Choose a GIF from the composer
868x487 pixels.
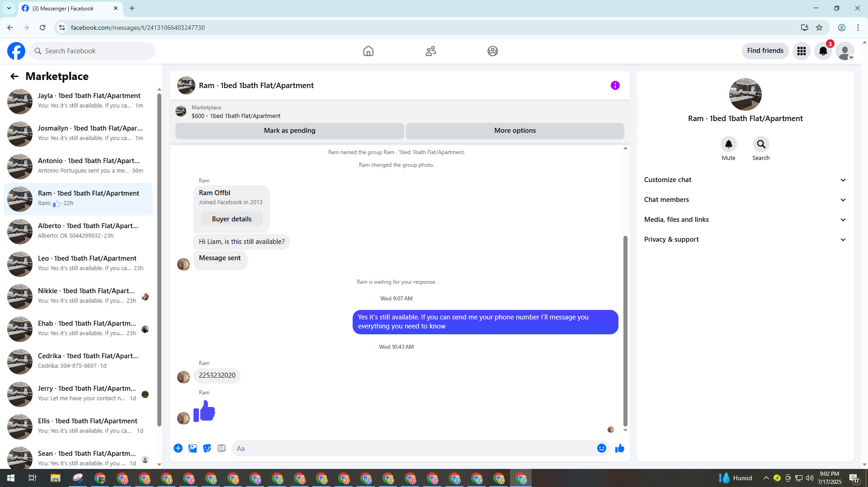[222, 448]
